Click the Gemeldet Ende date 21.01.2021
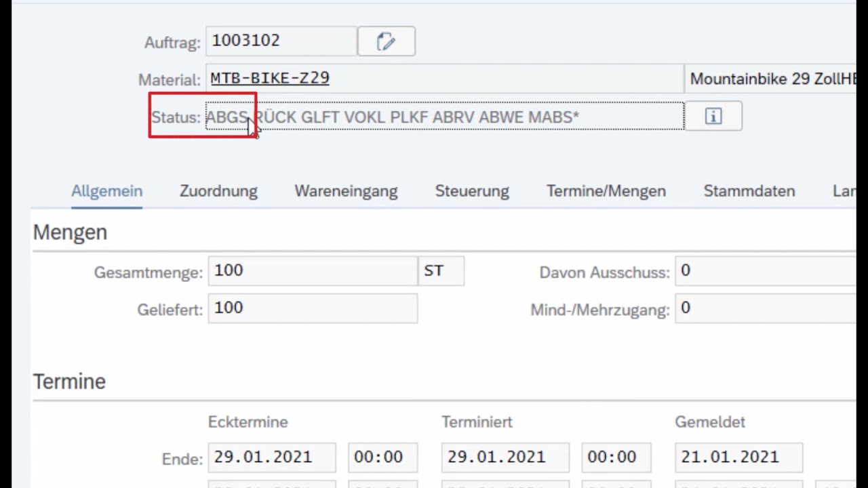Screen dimensions: 868x488 pyautogui.click(x=738, y=457)
